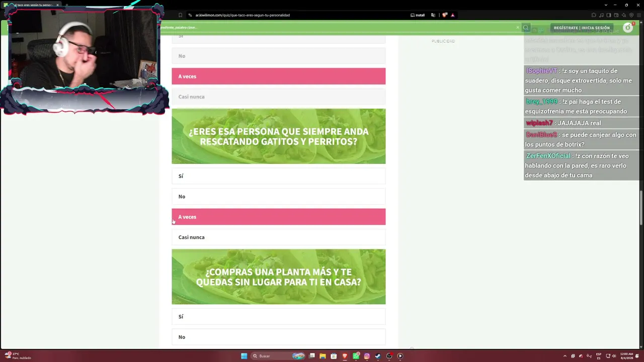The image size is (644, 362).
Task: Select Sí for the planta question
Action: pyautogui.click(x=279, y=317)
